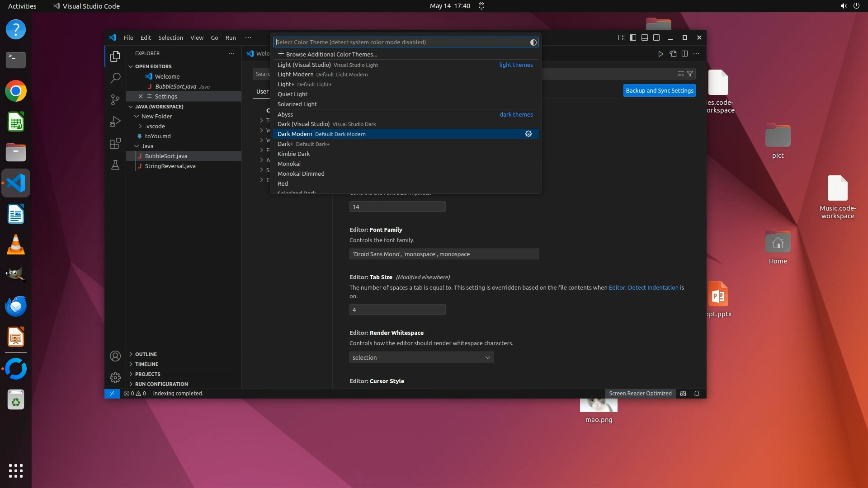The height and width of the screenshot is (488, 868).
Task: Click the Tab Size input field
Action: pos(397,310)
